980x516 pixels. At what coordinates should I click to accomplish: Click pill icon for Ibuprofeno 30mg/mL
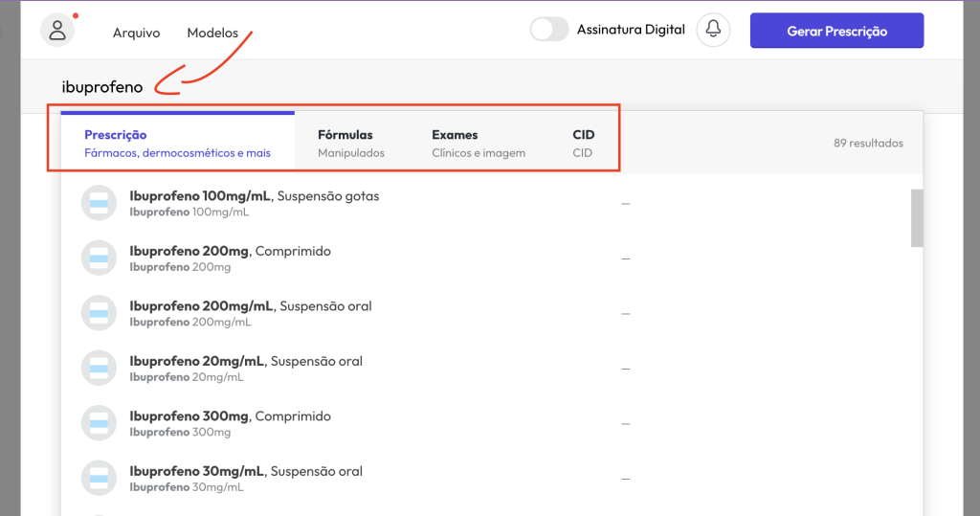coord(99,479)
